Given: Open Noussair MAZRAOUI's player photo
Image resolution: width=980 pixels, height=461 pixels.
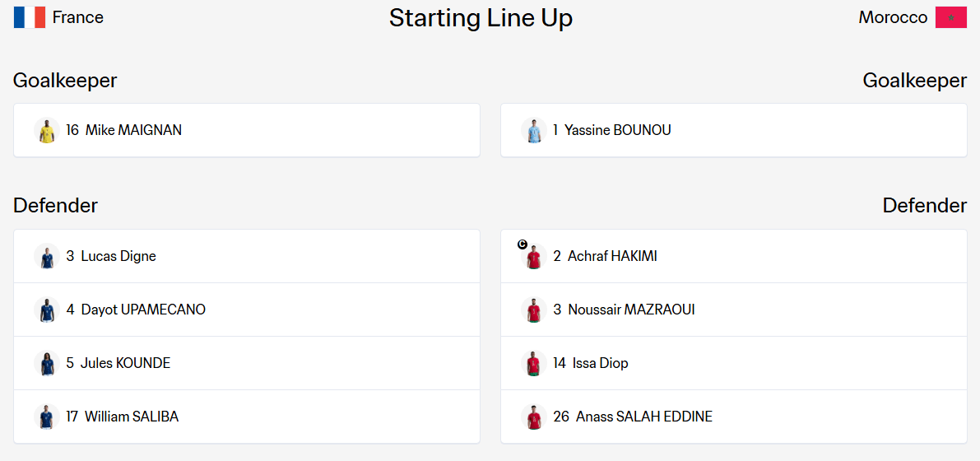Looking at the screenshot, I should [x=534, y=310].
